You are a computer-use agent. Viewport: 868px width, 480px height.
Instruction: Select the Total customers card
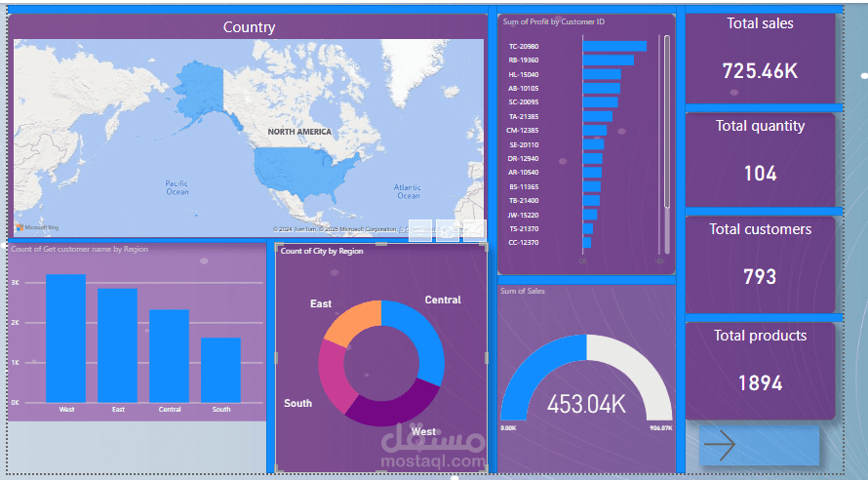760,264
